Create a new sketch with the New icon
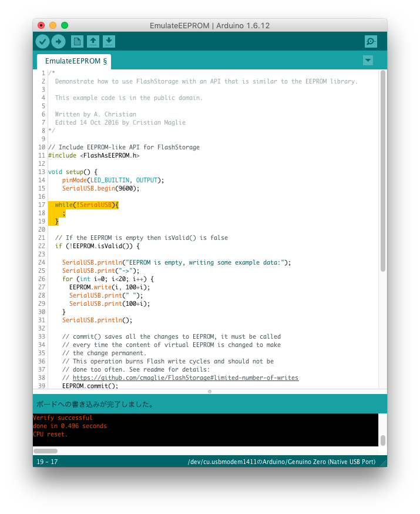The image size is (420, 514). click(x=78, y=42)
